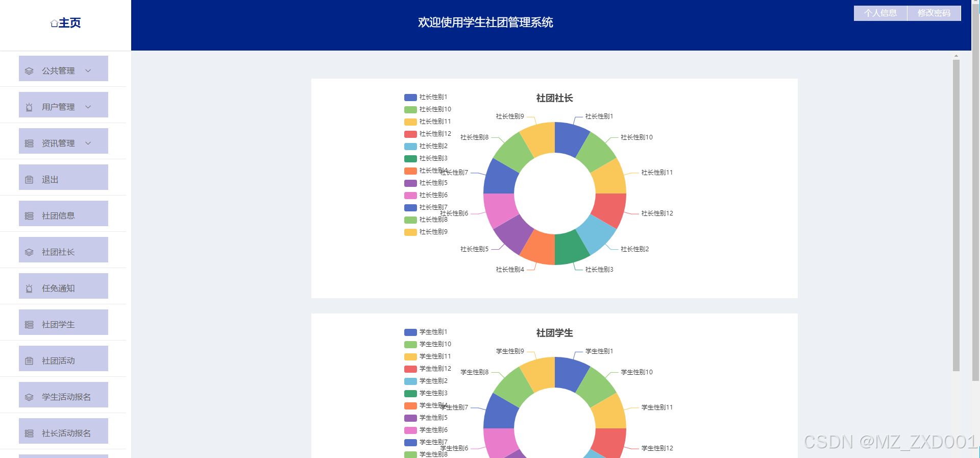Click the layers icon in 社团社长
Screen dimensions: 980x458
coord(29,252)
